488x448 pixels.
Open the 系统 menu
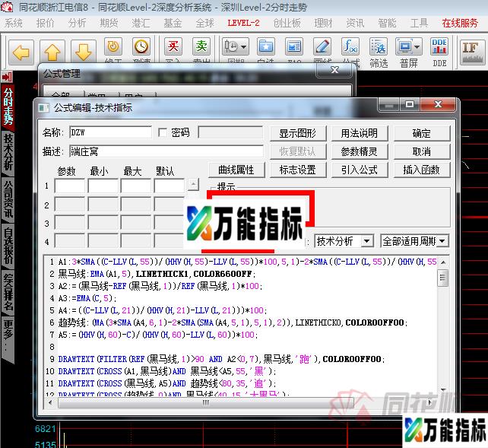point(14,23)
